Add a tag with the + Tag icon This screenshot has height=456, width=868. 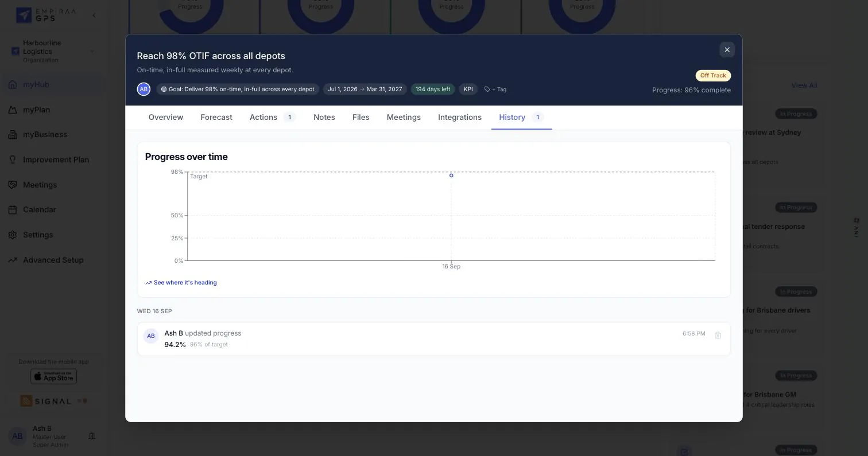coord(495,89)
